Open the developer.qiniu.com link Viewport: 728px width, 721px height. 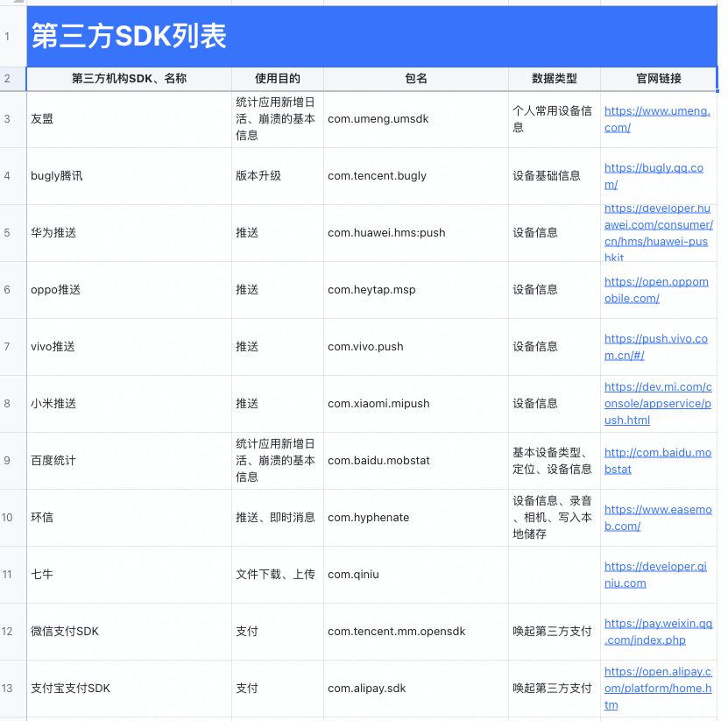point(655,575)
